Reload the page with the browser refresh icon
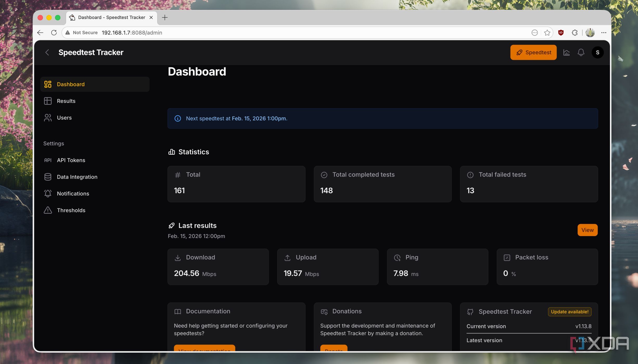Screen dimensions: 638x364 pyautogui.click(x=54, y=32)
